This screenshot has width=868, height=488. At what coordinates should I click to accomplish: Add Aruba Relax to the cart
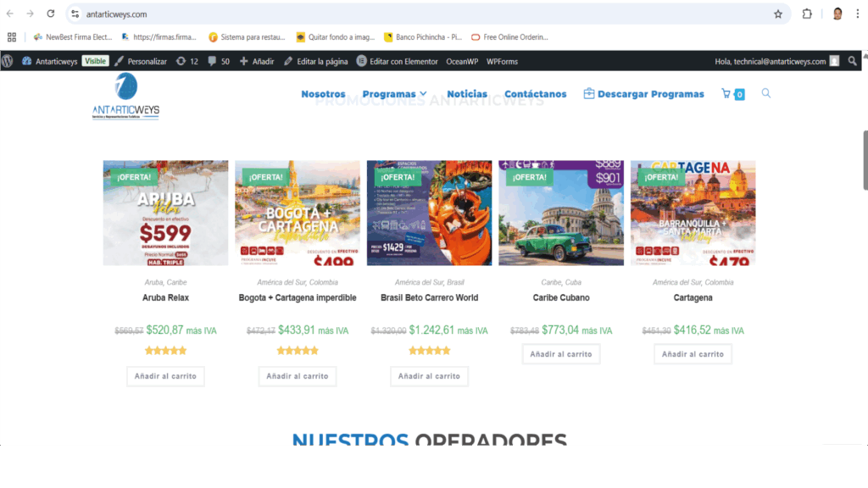tap(165, 376)
